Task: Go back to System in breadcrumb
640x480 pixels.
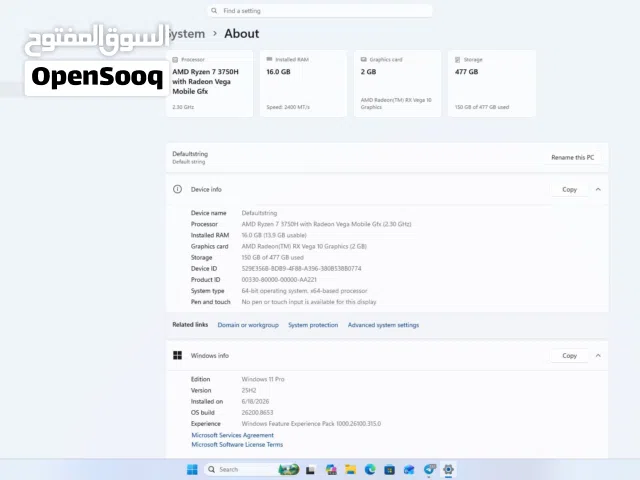Action: pos(186,33)
